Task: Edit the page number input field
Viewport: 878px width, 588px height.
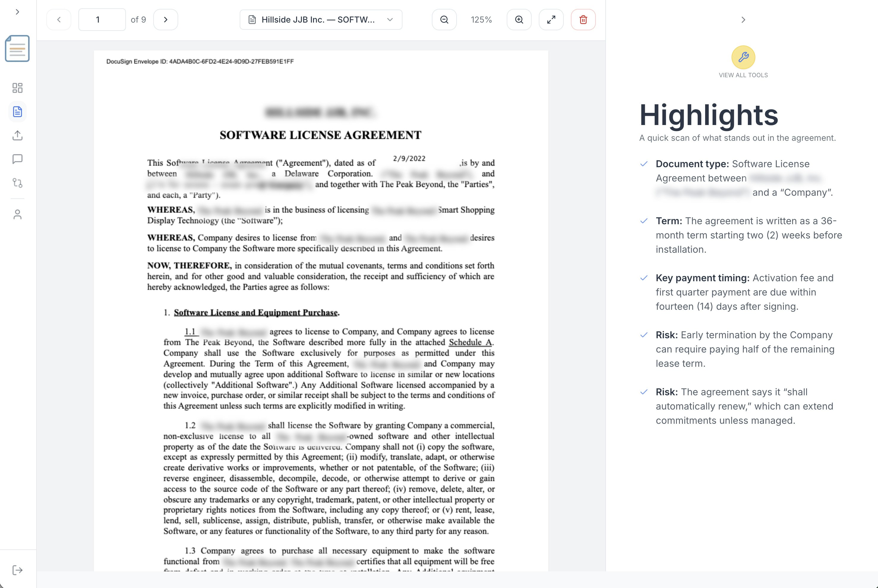Action: coord(102,20)
